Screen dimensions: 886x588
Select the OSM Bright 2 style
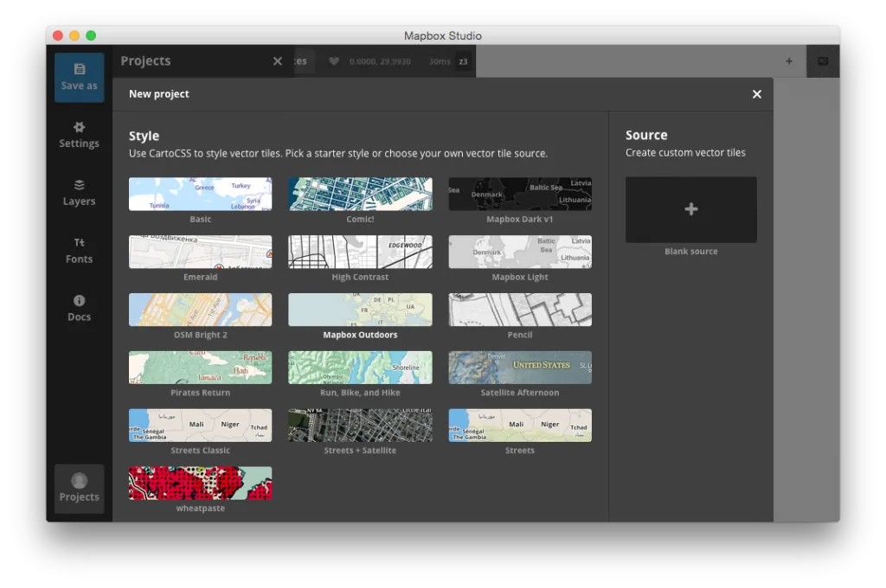coord(200,310)
